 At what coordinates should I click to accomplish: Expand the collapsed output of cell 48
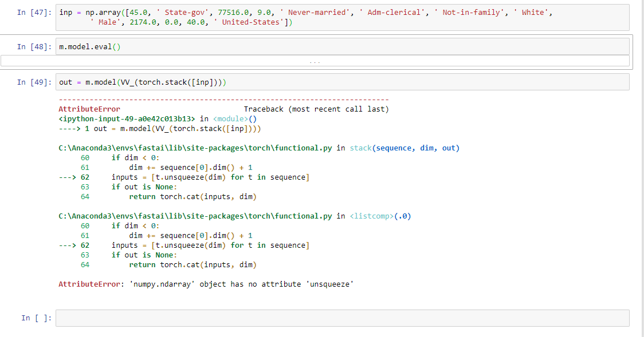click(x=315, y=61)
